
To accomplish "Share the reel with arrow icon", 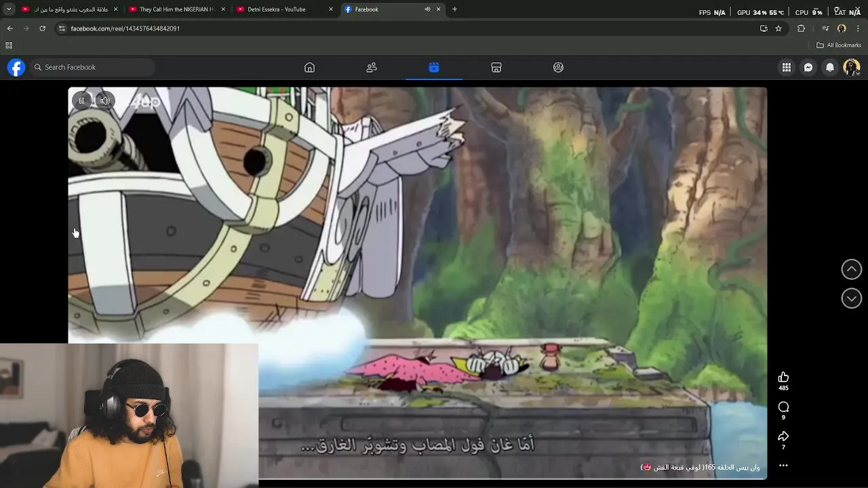I will pos(783,436).
